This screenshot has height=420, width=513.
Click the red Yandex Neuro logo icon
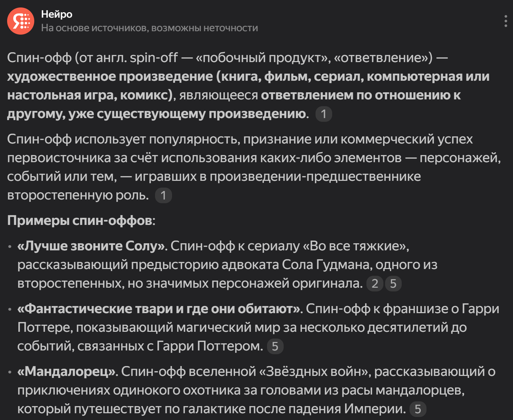pyautogui.click(x=21, y=21)
